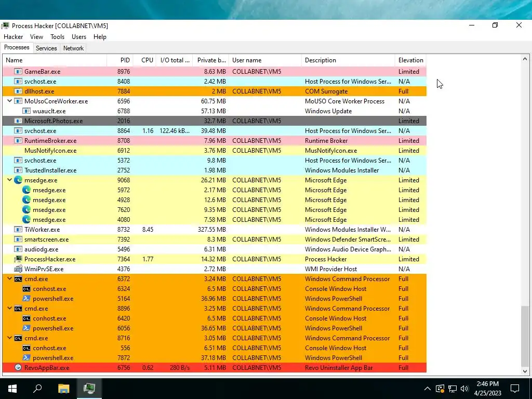
Task: Sort by the Description column header
Action: [x=348, y=60]
